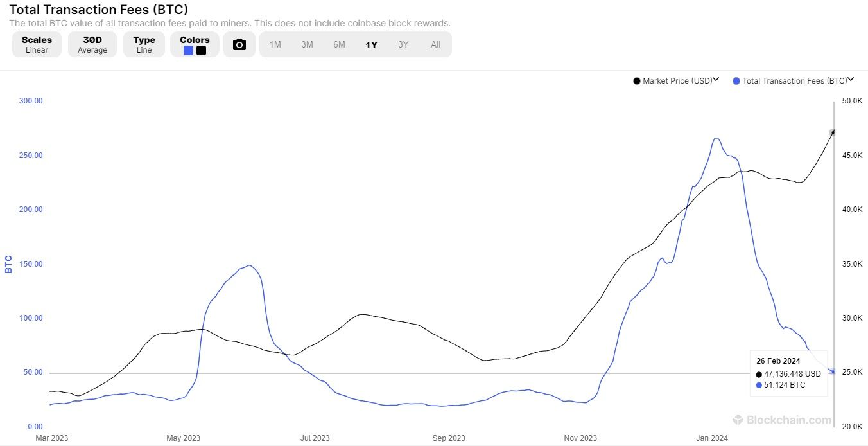This screenshot has height=446, width=868.
Task: Change the 30D Average smoothing option
Action: click(92, 44)
